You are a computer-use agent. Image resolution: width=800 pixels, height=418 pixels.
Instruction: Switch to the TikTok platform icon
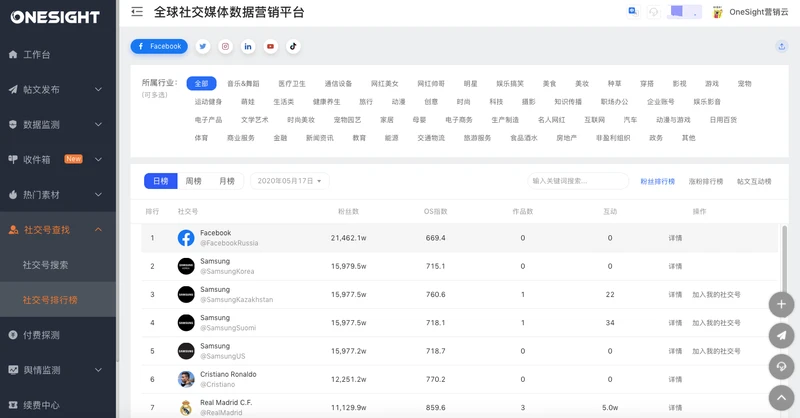(x=293, y=46)
